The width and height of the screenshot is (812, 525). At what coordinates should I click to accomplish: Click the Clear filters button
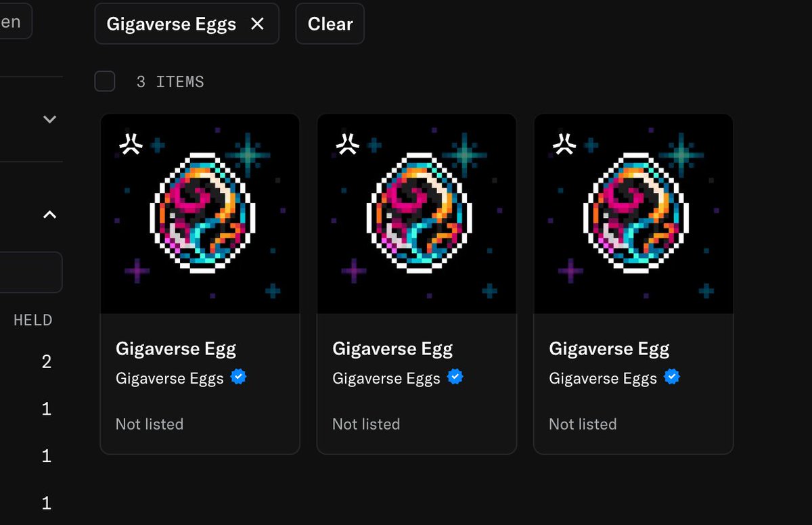[x=330, y=24]
